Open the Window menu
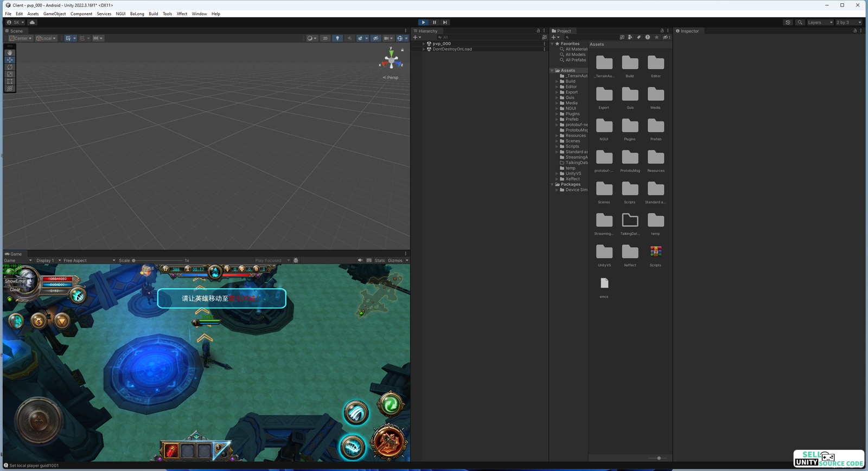Image resolution: width=868 pixels, height=471 pixels. [x=200, y=14]
